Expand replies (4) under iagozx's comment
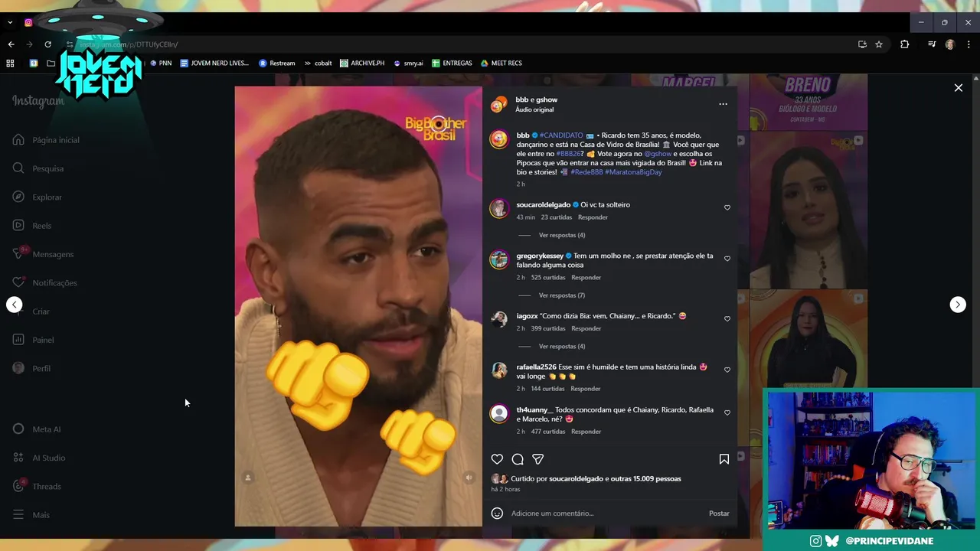Image resolution: width=980 pixels, height=551 pixels. 562,347
